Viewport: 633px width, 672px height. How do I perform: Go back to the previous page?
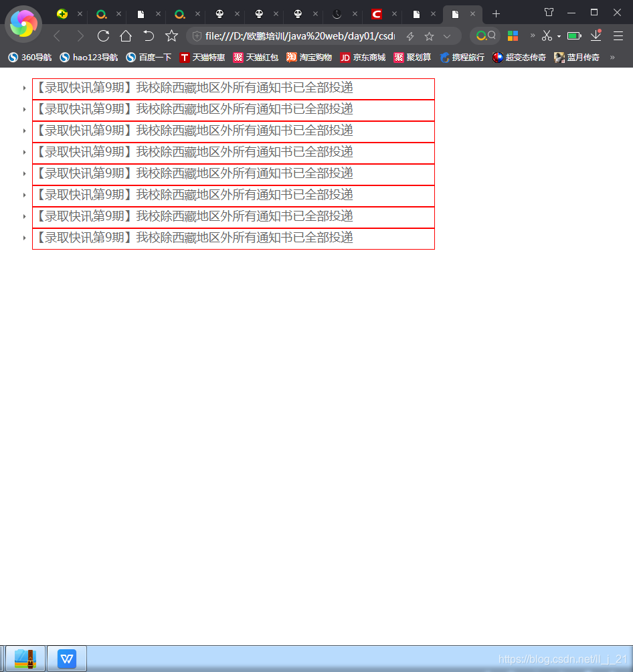tap(57, 36)
